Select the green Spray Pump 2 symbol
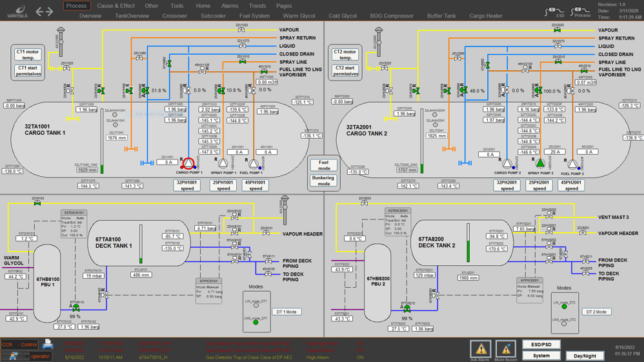 541,163
